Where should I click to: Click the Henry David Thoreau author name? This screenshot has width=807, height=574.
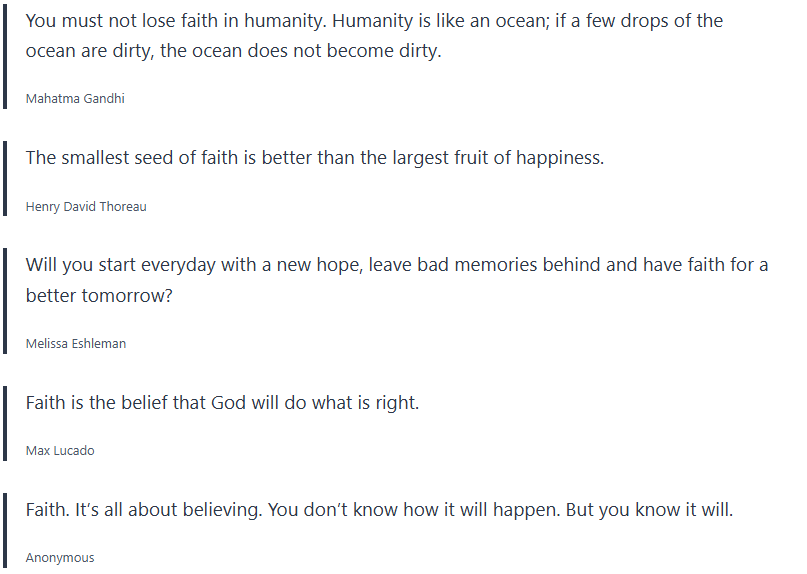[x=86, y=207]
